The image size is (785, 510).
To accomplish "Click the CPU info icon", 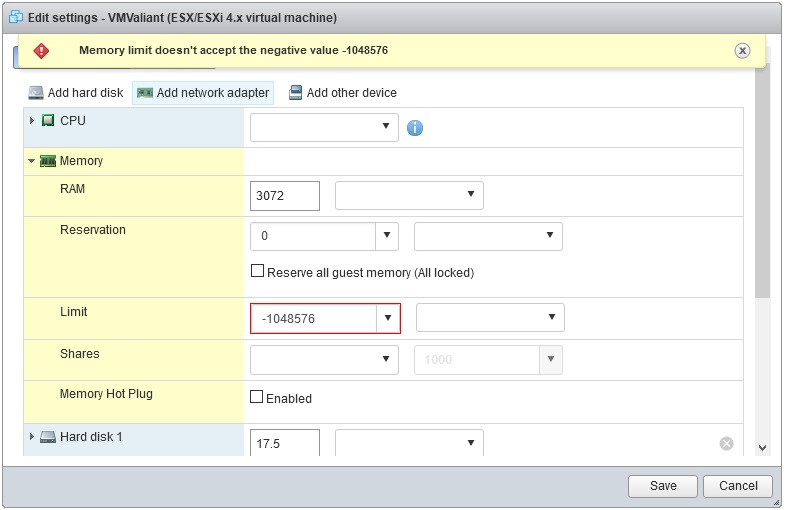I will coord(415,128).
